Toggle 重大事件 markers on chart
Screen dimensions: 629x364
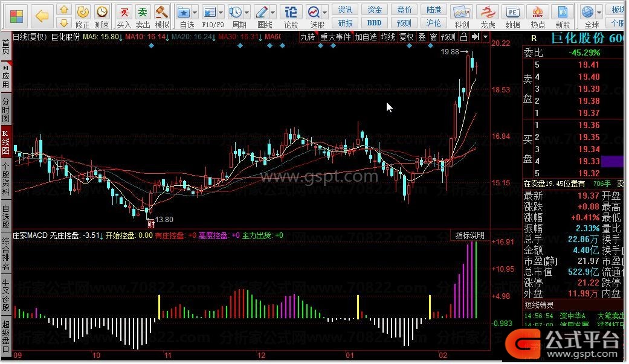point(335,37)
